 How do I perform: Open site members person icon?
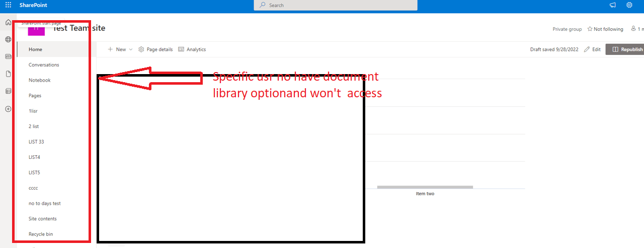point(634,29)
